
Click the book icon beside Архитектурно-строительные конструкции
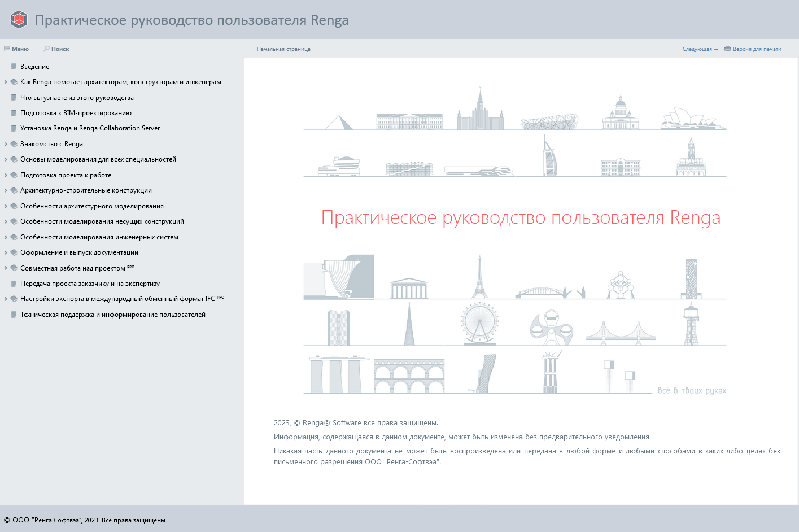tap(14, 190)
